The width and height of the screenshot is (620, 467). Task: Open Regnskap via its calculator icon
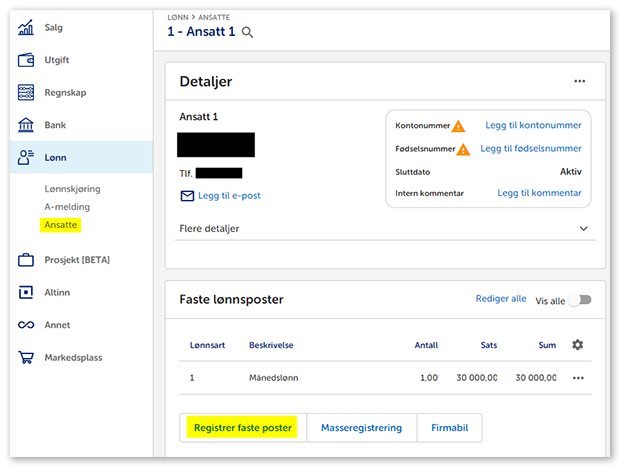coord(27,93)
